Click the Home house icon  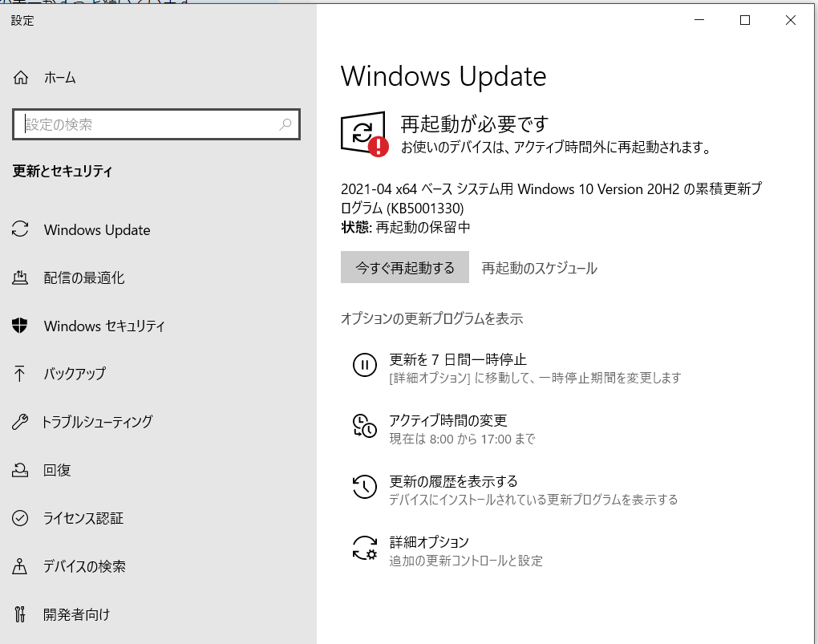(x=21, y=78)
